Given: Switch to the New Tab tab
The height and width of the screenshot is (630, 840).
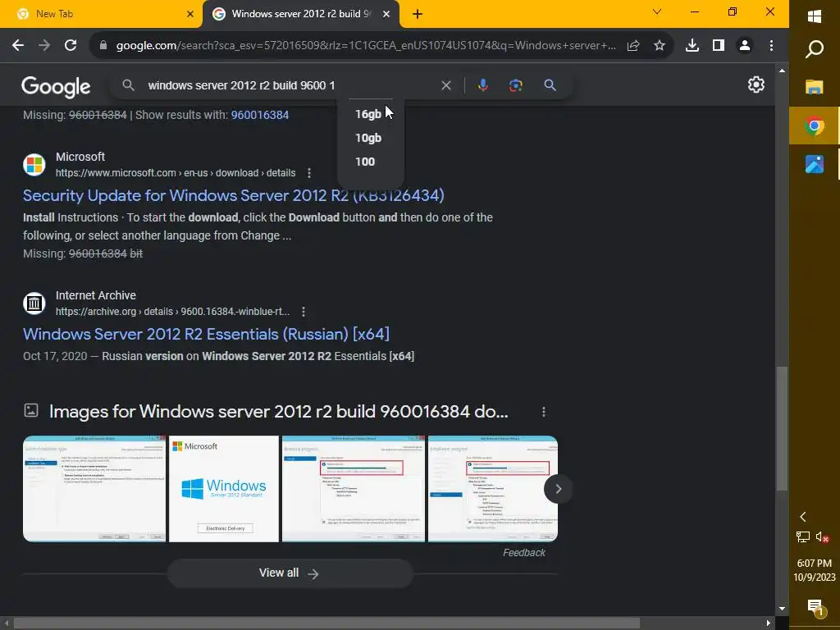Looking at the screenshot, I should [102, 14].
